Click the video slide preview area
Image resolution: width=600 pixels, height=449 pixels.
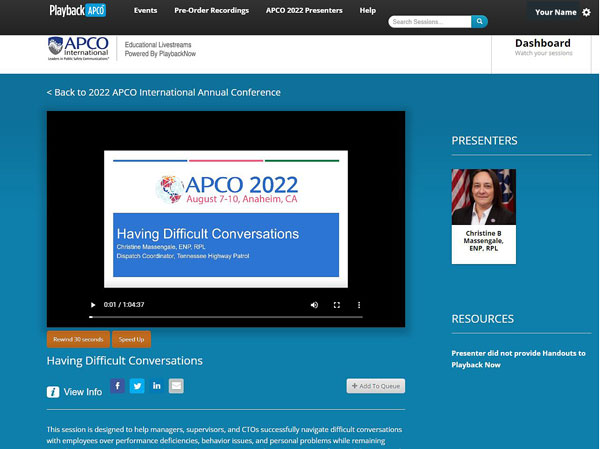[x=226, y=219]
